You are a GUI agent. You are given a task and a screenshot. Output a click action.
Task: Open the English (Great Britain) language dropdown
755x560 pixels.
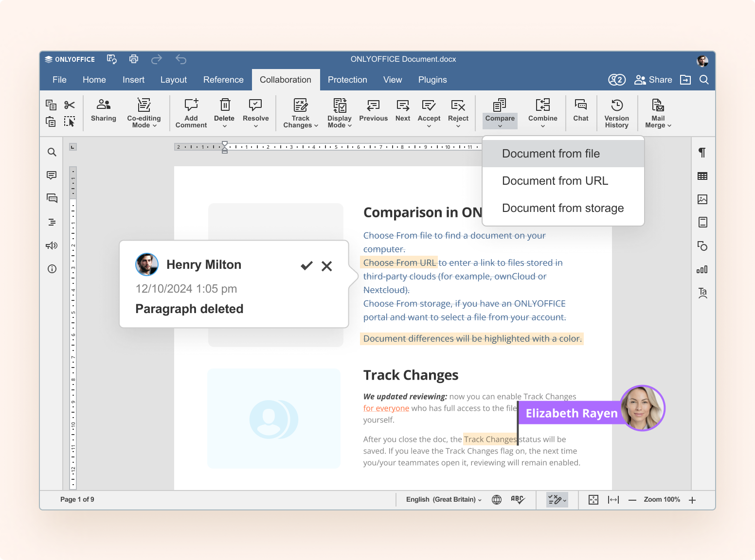(443, 500)
